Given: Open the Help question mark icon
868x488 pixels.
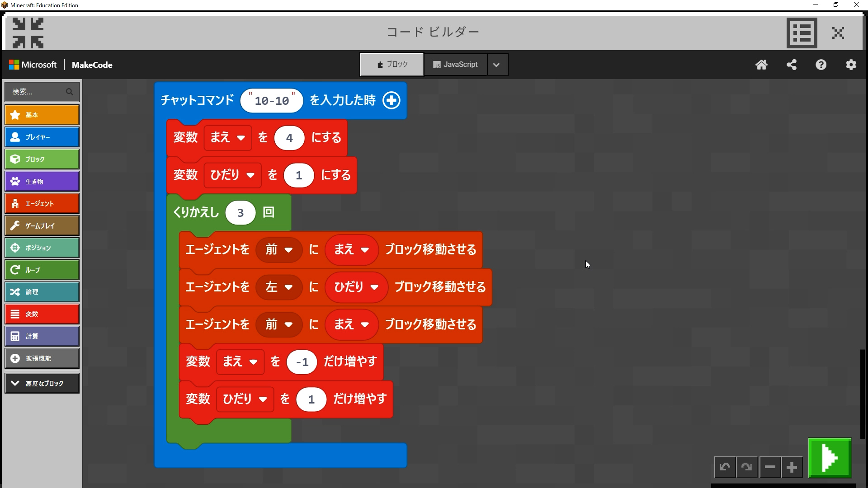Looking at the screenshot, I should (821, 65).
